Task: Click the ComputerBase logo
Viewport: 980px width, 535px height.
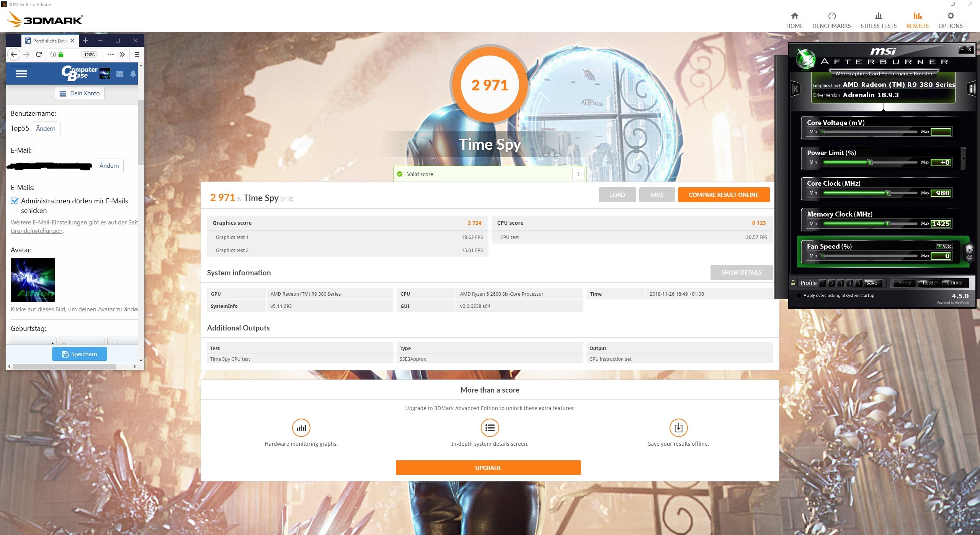Action: [x=80, y=73]
